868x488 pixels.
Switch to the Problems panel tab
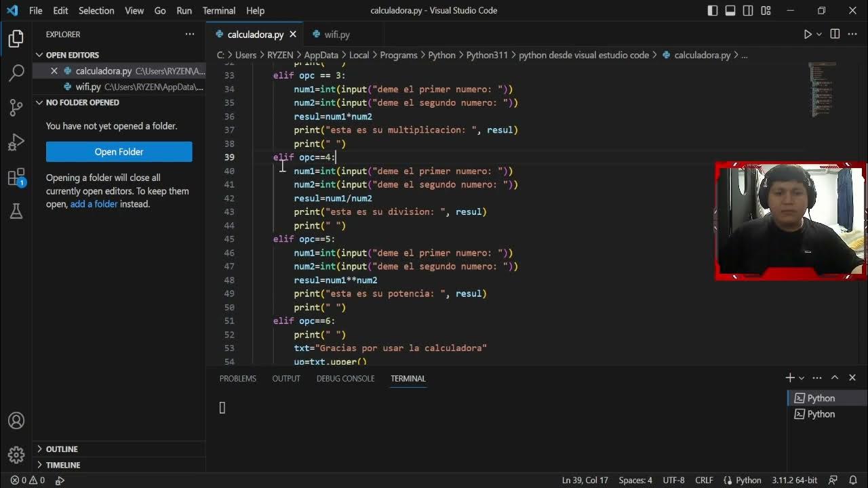pyautogui.click(x=238, y=378)
